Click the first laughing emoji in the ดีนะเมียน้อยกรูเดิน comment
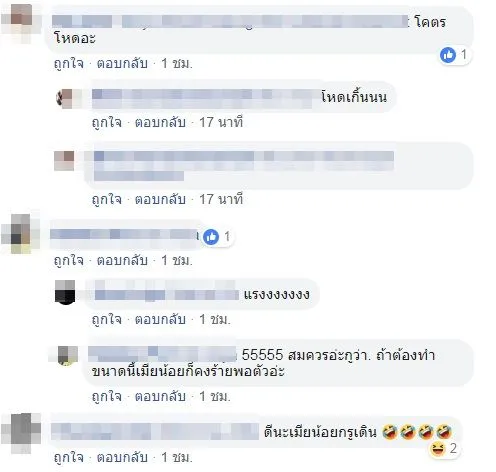 click(x=390, y=432)
